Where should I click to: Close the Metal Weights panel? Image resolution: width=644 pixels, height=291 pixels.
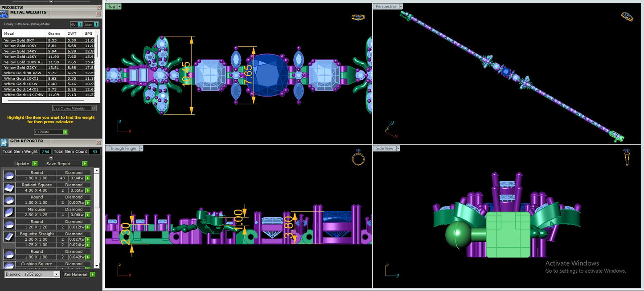pyautogui.click(x=98, y=14)
